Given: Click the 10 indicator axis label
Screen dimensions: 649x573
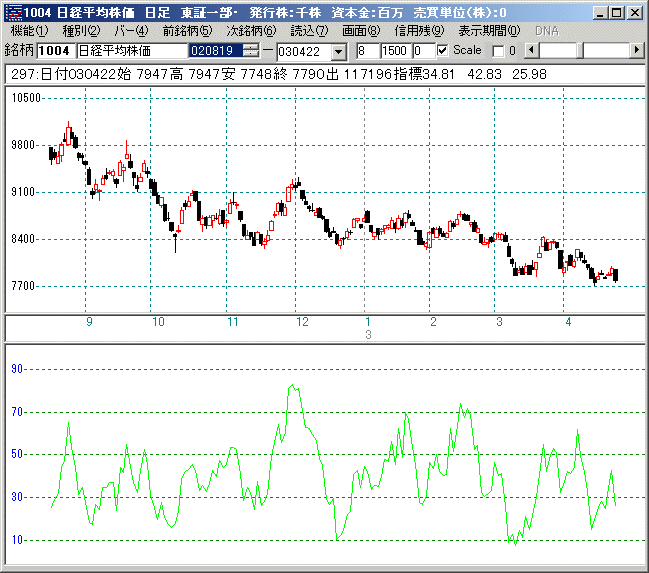Looking at the screenshot, I should [17, 540].
